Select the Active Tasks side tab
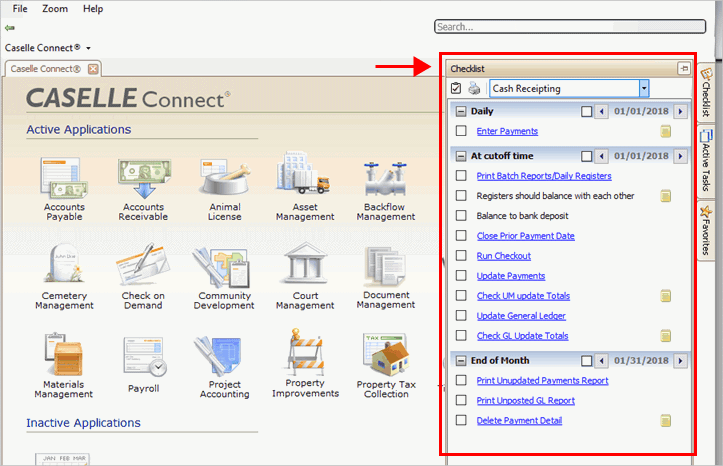The image size is (723, 466). point(706,161)
